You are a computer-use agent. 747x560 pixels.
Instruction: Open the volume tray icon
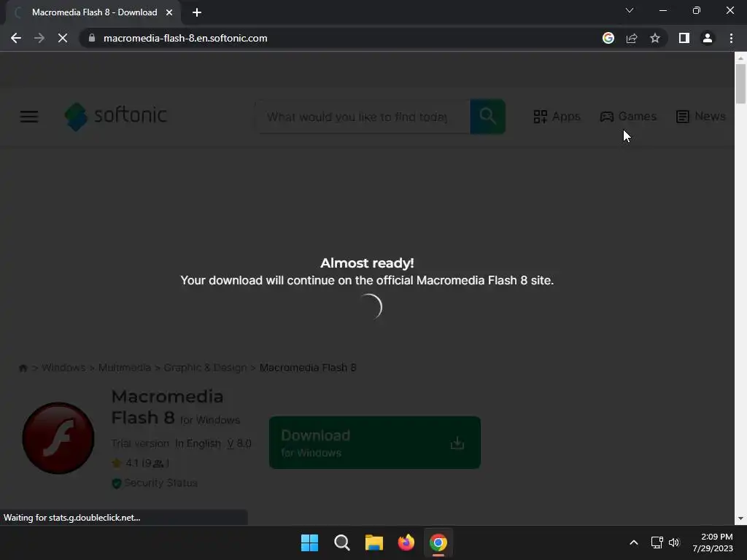(674, 542)
